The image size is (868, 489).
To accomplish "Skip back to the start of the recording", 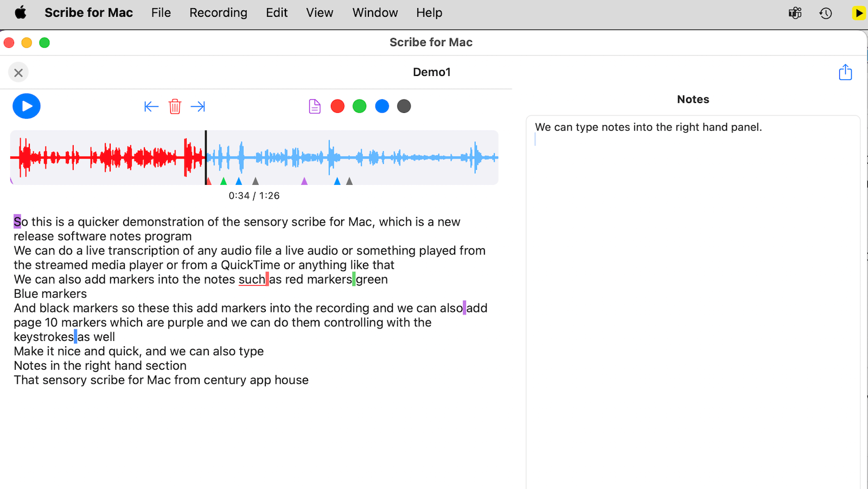I will tap(151, 106).
